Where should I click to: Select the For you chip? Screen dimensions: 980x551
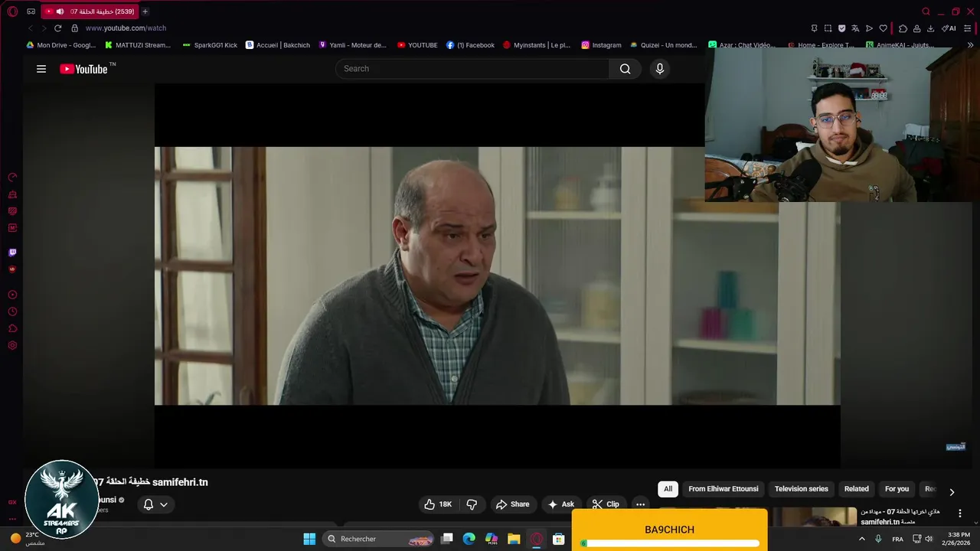pyautogui.click(x=897, y=489)
